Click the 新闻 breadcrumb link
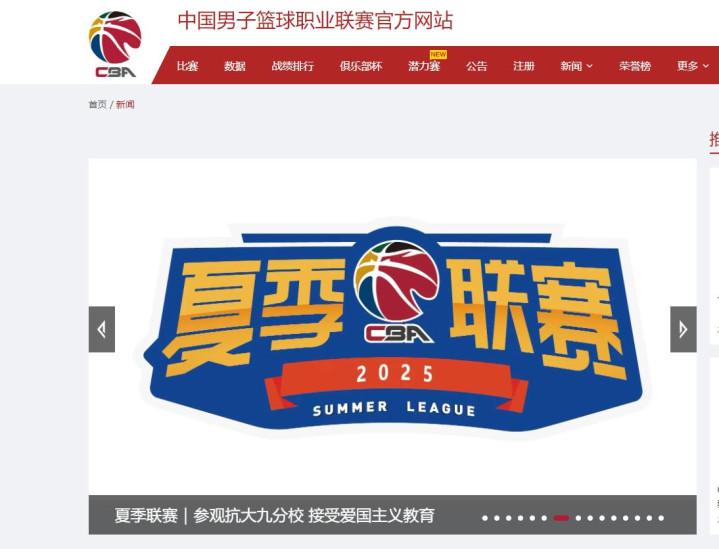 125,105
